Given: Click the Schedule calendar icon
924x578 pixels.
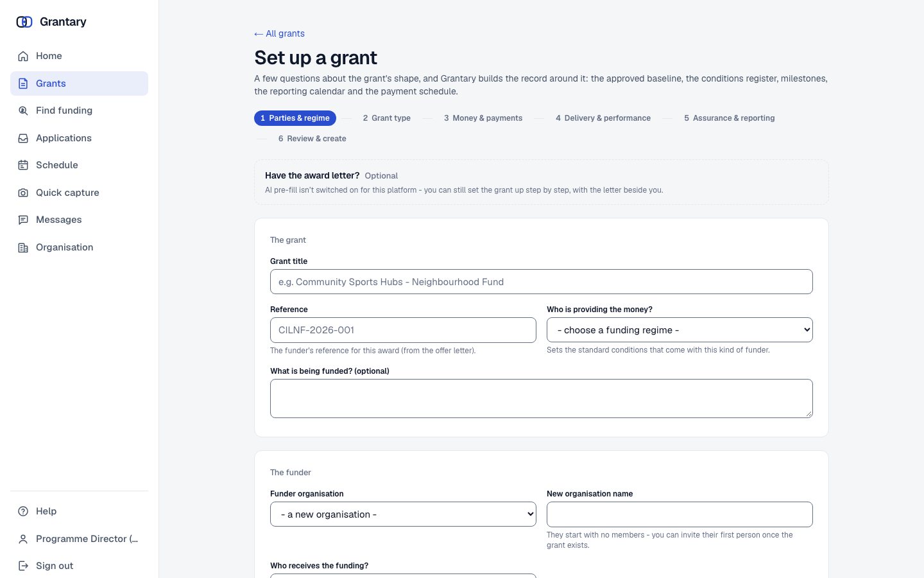Looking at the screenshot, I should tap(23, 165).
